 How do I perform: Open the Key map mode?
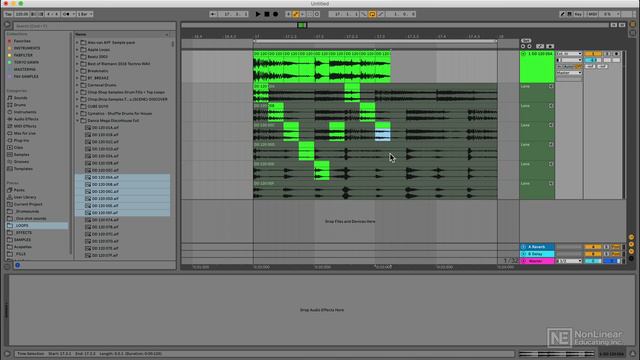coord(578,14)
